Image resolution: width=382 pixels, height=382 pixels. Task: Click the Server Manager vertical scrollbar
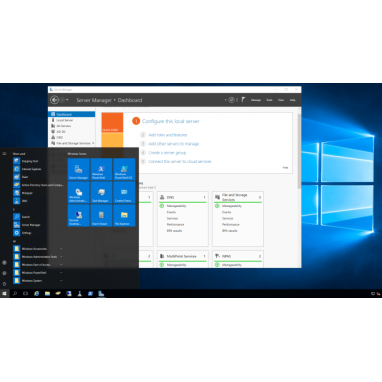point(299,150)
